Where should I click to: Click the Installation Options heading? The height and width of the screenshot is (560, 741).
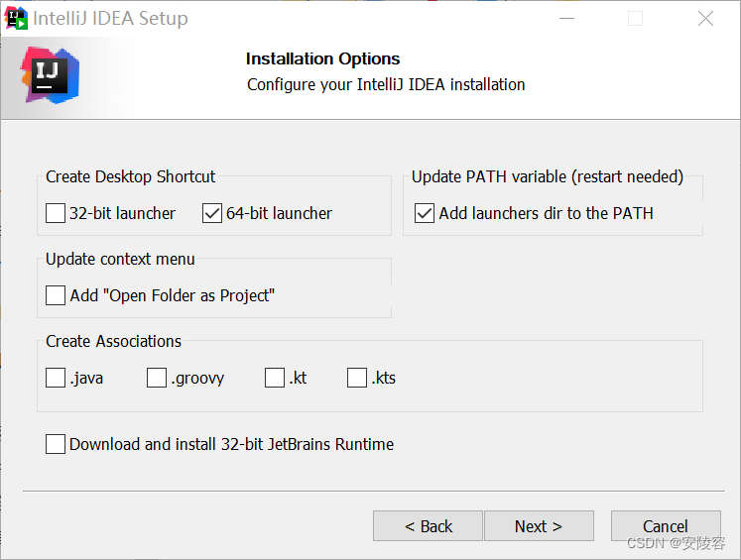(322, 58)
